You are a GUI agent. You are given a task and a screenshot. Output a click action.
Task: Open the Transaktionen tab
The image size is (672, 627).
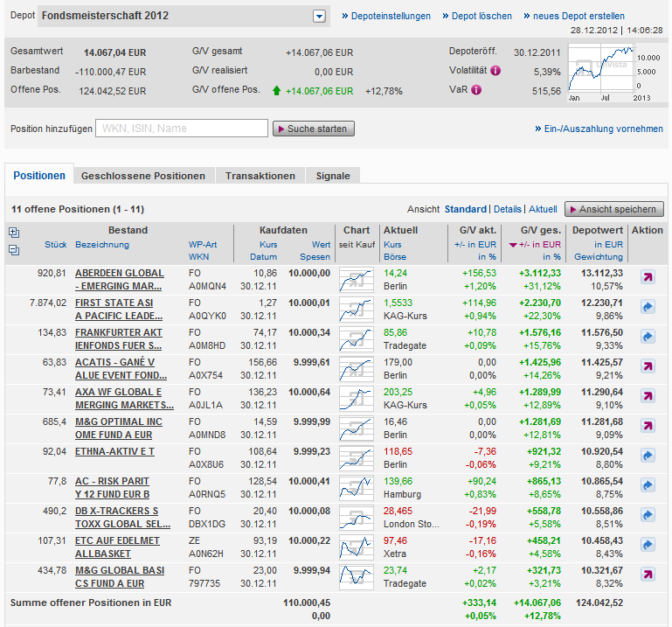[260, 176]
